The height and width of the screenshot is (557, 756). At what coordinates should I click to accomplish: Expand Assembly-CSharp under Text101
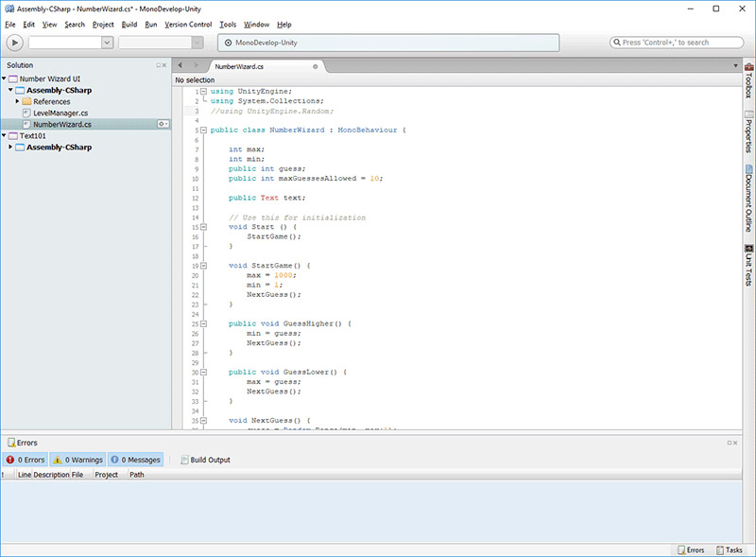[x=10, y=148]
